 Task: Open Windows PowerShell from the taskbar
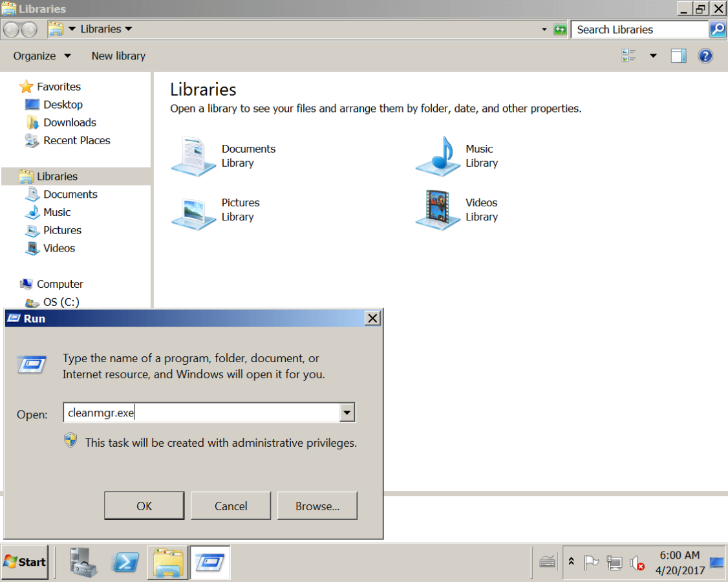[125, 562]
